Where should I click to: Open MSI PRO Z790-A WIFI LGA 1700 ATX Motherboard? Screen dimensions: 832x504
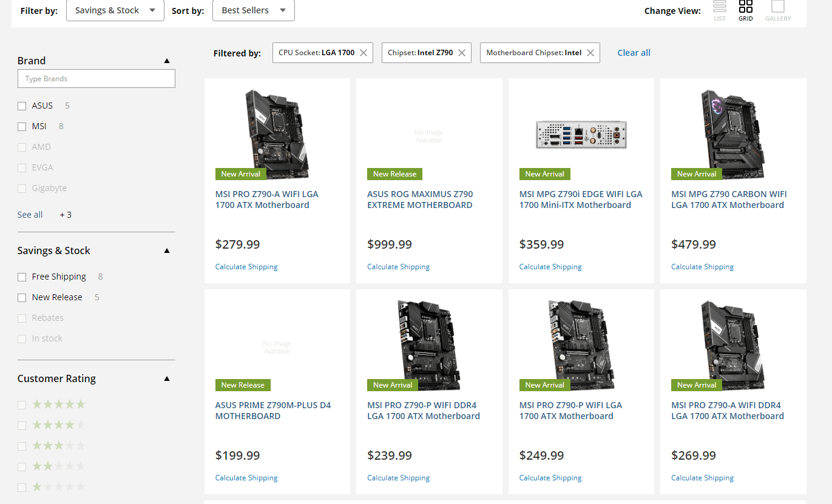point(267,200)
